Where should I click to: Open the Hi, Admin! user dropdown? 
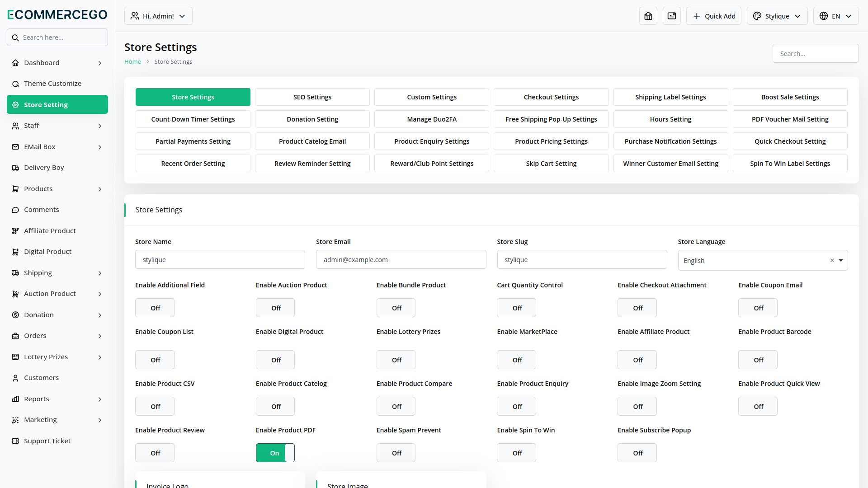click(158, 16)
